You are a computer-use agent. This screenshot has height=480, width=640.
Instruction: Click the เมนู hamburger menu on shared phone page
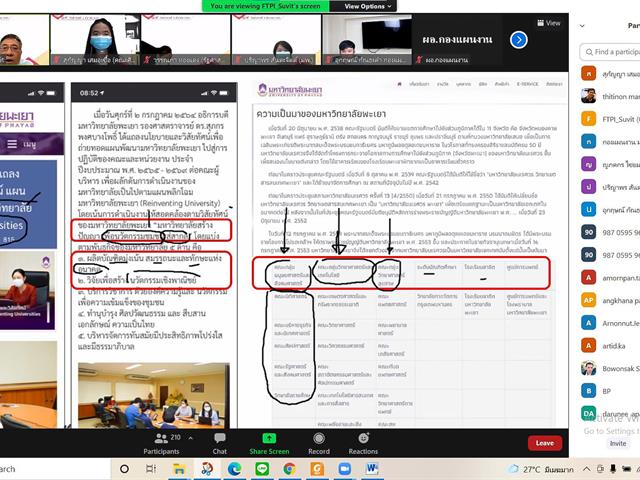pos(21,144)
